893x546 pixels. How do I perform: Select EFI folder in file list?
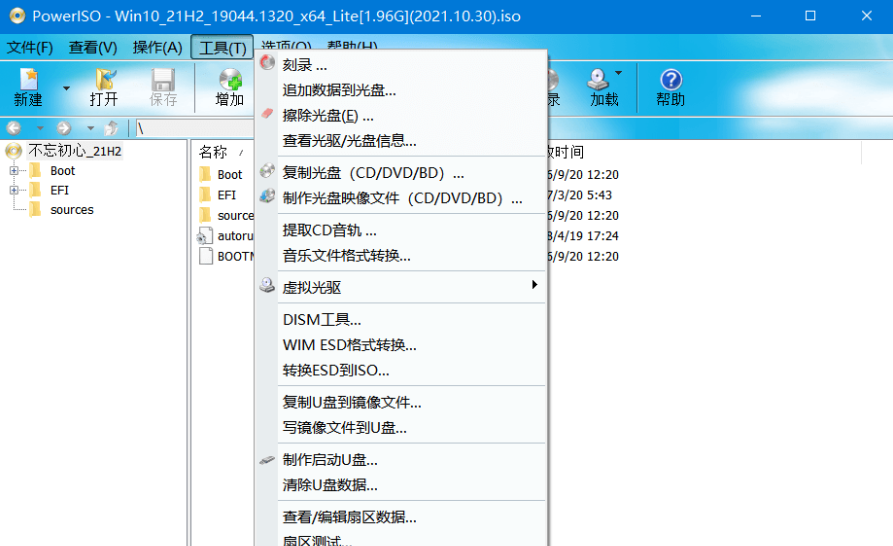coord(226,195)
